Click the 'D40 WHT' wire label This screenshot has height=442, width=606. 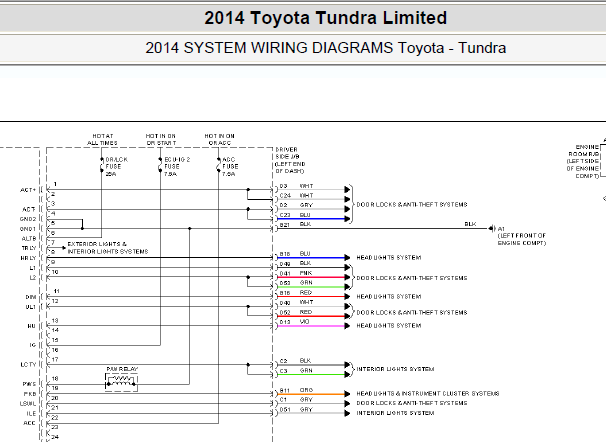click(296, 303)
